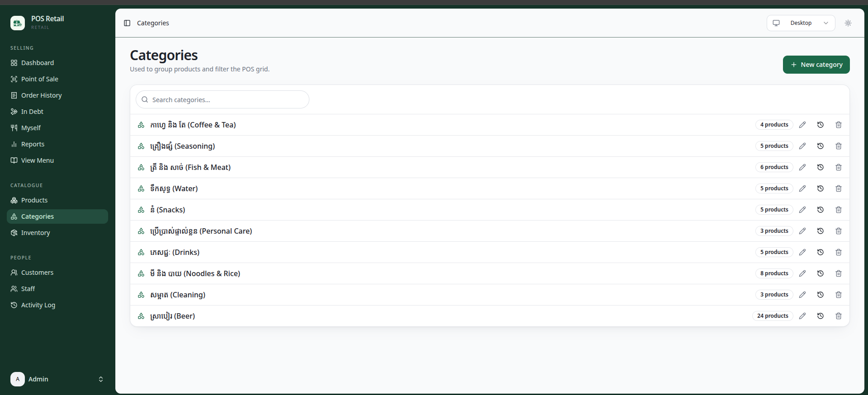This screenshot has height=395, width=868.
Task: Delete the Seasoning category
Action: [x=839, y=146]
